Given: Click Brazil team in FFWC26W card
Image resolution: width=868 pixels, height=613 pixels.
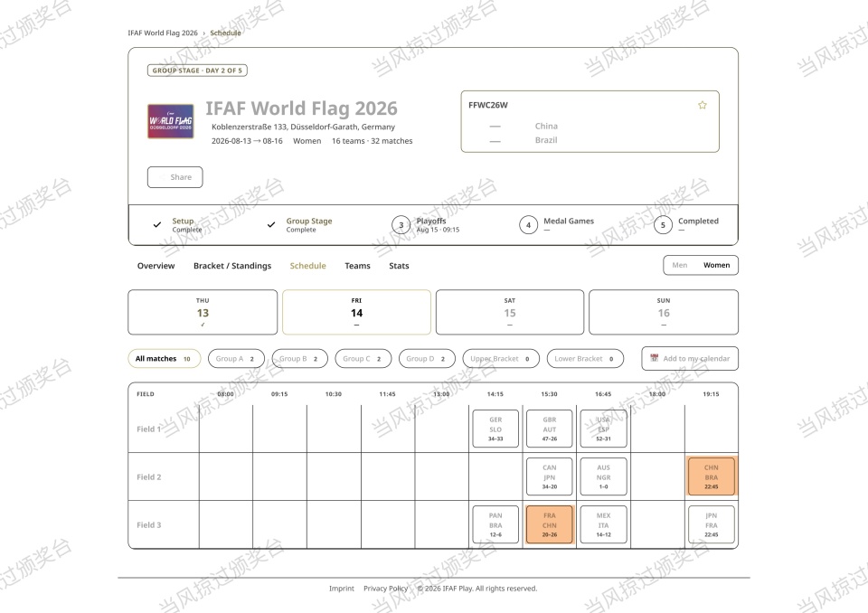Looking at the screenshot, I should pyautogui.click(x=546, y=140).
